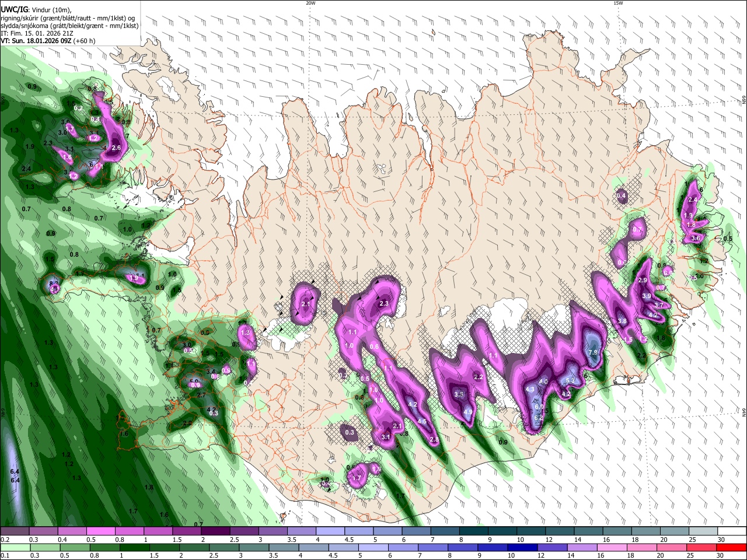747x560 pixels.
Task: Click the '3.9' value in the southeast
Action: pos(647,296)
